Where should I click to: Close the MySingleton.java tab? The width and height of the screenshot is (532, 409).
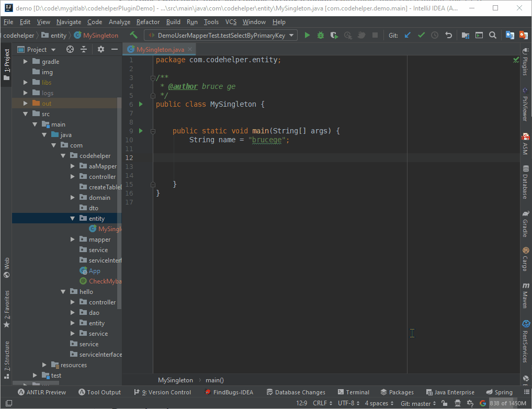click(x=190, y=50)
